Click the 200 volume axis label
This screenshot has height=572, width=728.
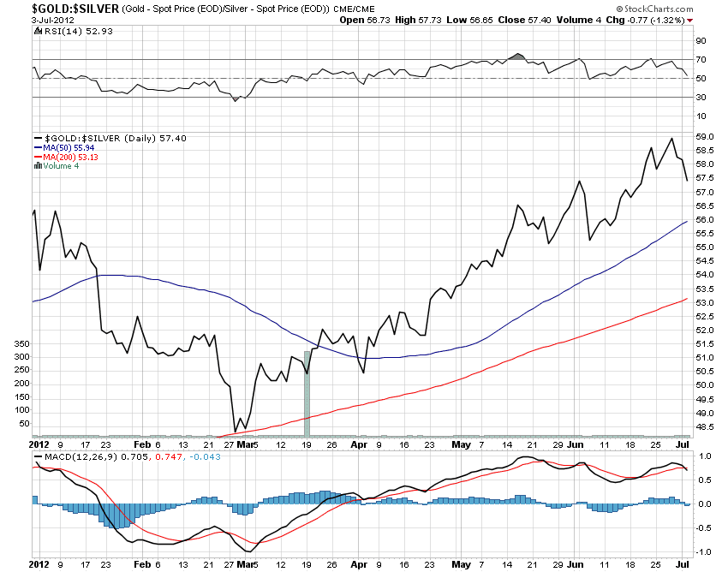(21, 384)
